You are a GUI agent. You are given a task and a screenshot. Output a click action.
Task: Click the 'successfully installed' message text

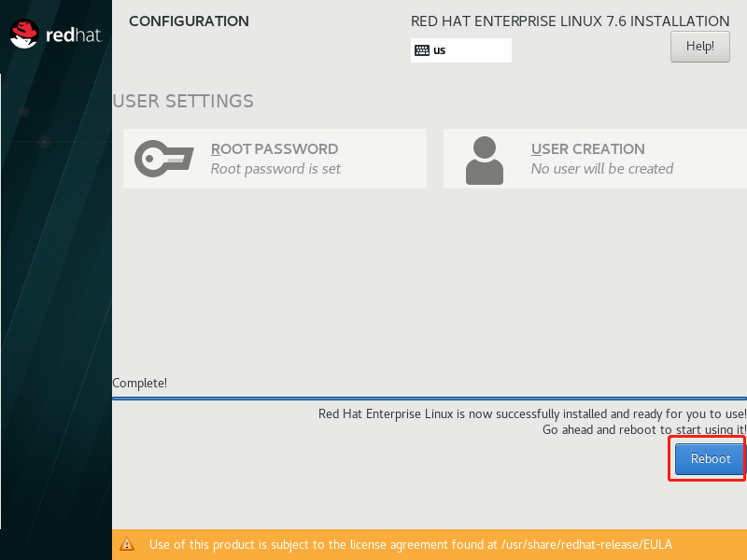click(531, 413)
